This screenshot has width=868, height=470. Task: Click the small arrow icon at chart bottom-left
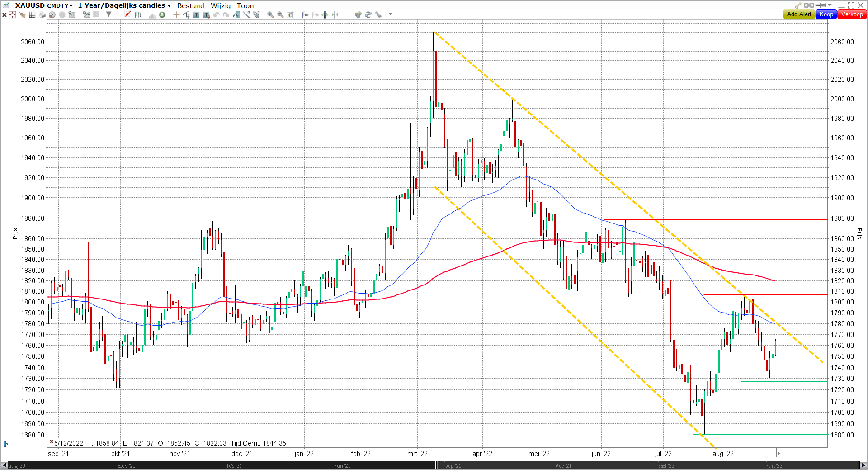coord(5,444)
